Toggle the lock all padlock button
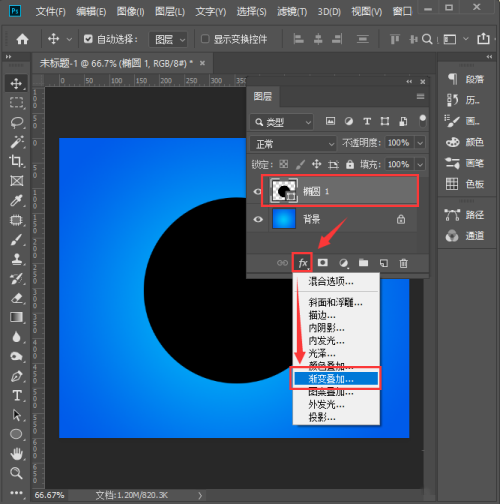Screen dimensions: 500x504 click(x=350, y=164)
